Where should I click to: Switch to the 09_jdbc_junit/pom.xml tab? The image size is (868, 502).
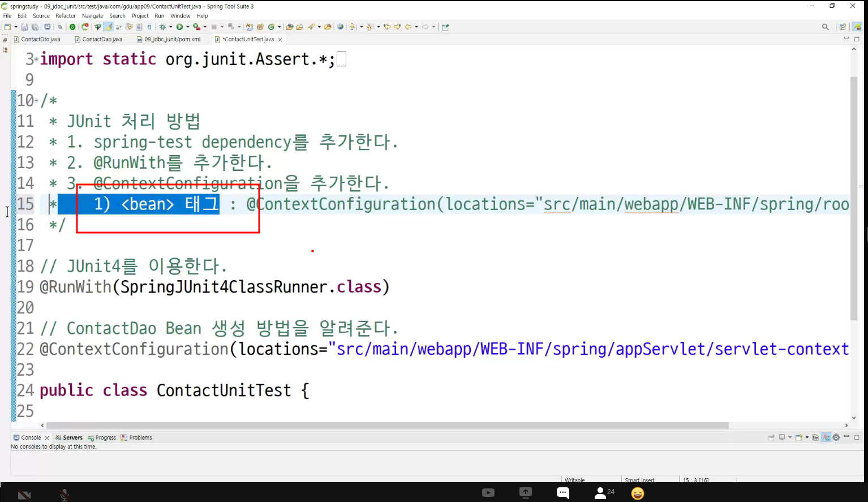169,39
